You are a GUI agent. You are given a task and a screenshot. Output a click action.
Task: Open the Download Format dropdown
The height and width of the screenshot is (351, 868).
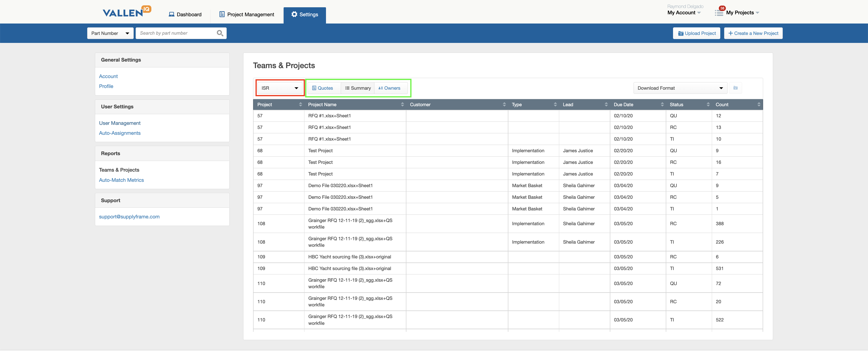680,88
